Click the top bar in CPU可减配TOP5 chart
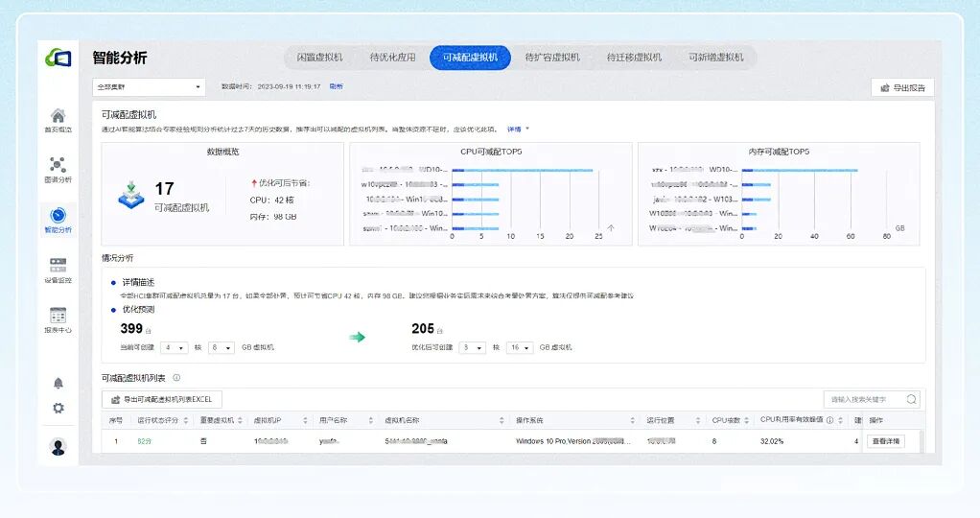Viewport: 980px width, 518px height. pyautogui.click(x=522, y=170)
